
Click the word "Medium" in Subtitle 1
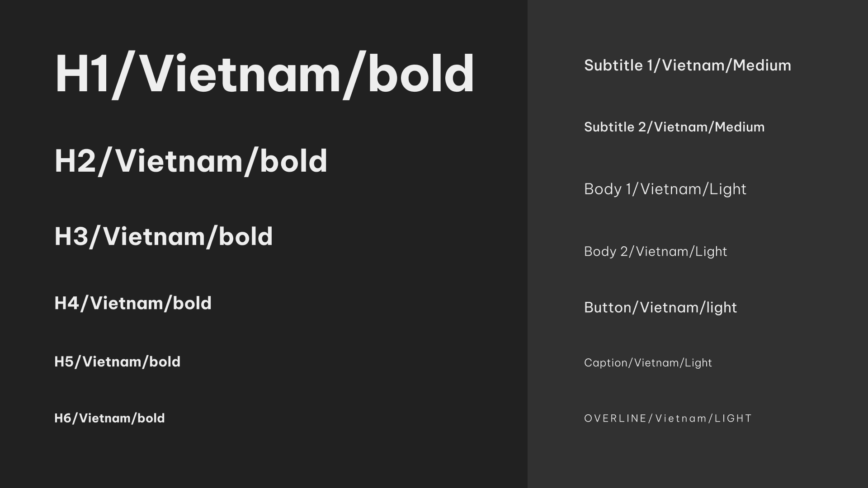[762, 66]
